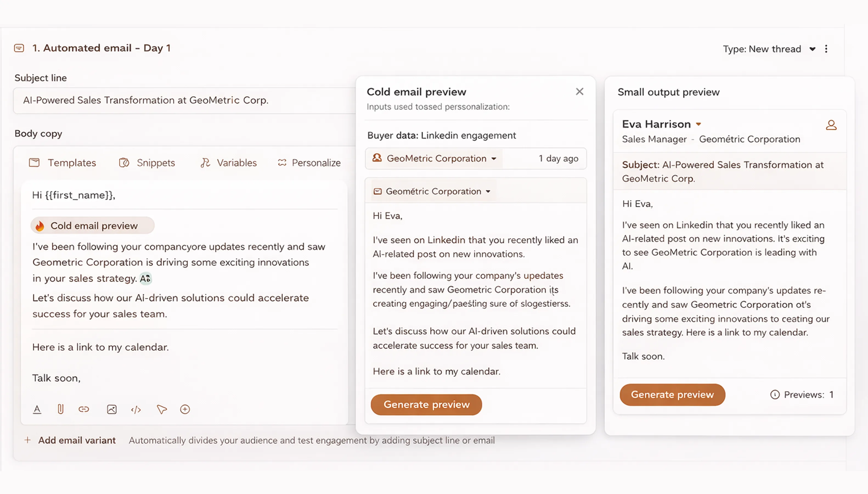Click the text formatting icon in editor toolbar
Screen dimensions: 868x494
(x=37, y=409)
